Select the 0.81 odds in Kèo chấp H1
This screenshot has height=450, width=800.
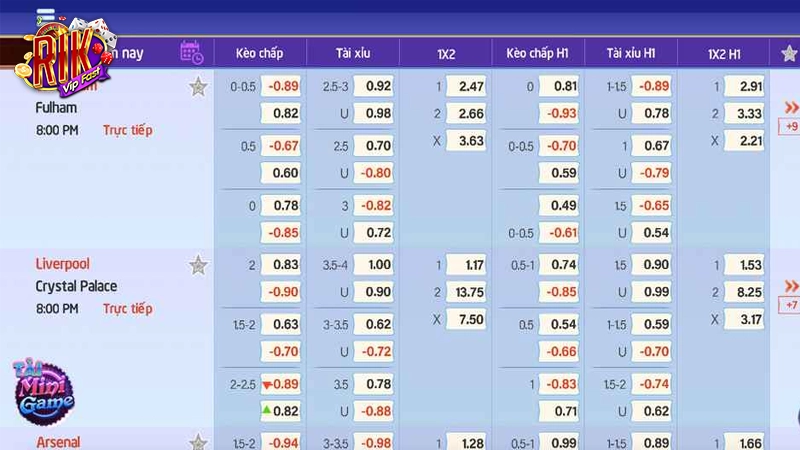pos(559,86)
